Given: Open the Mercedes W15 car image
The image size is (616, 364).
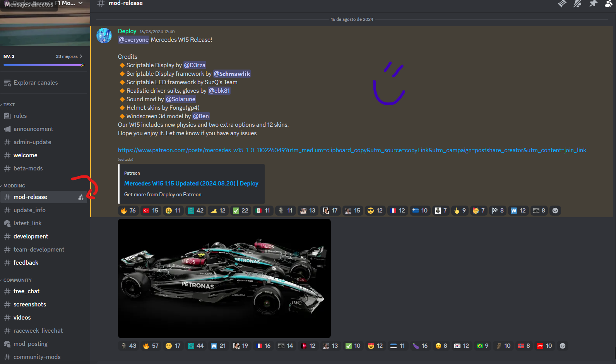Looking at the screenshot, I should [x=224, y=279].
